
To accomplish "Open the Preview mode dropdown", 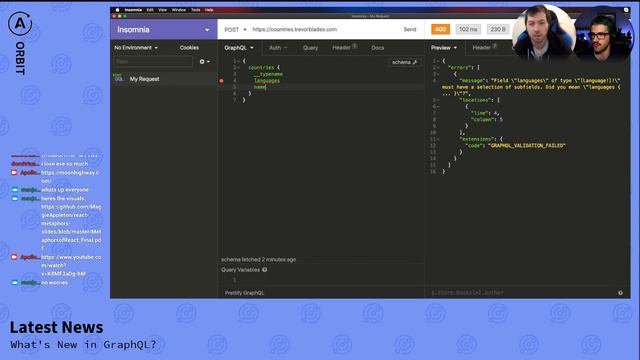I will click(x=444, y=48).
